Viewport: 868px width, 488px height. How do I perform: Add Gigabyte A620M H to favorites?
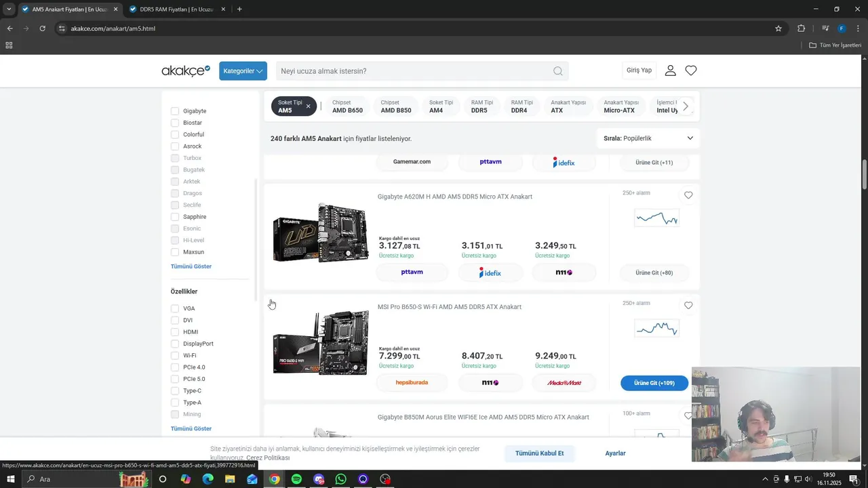point(688,195)
